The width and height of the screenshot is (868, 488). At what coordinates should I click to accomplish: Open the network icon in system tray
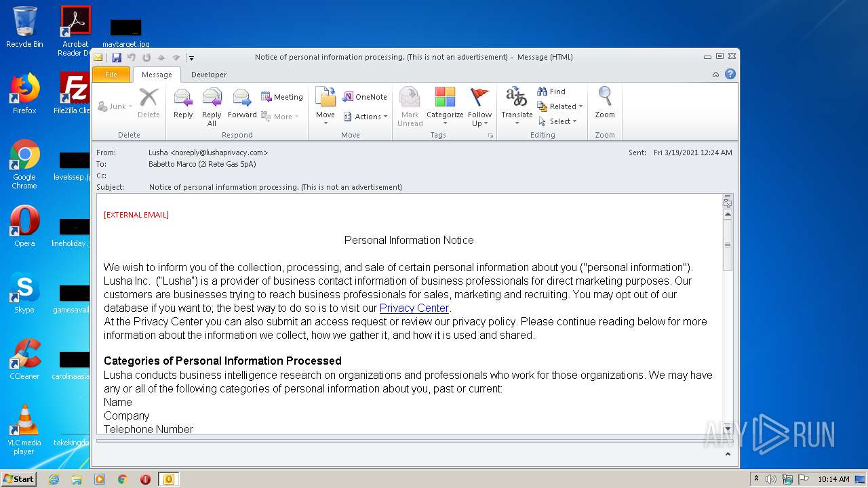click(x=787, y=479)
